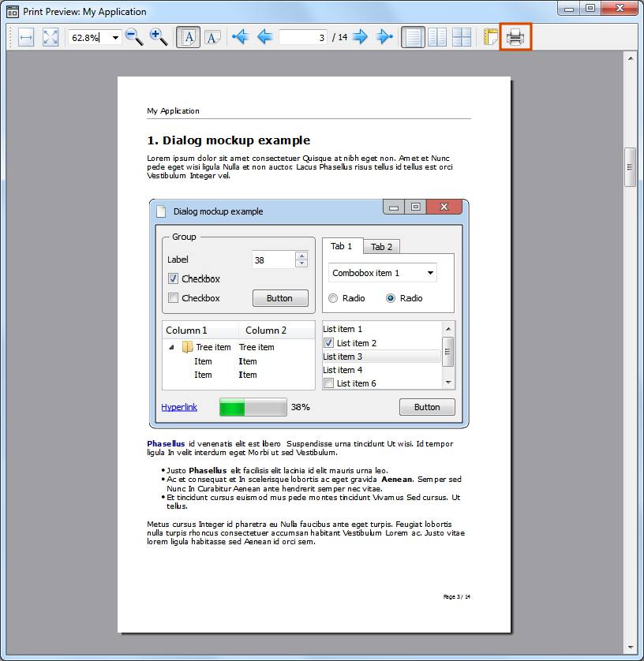Viewport: 644px width, 661px height.
Task: Click the printer icon to print
Action: click(515, 37)
